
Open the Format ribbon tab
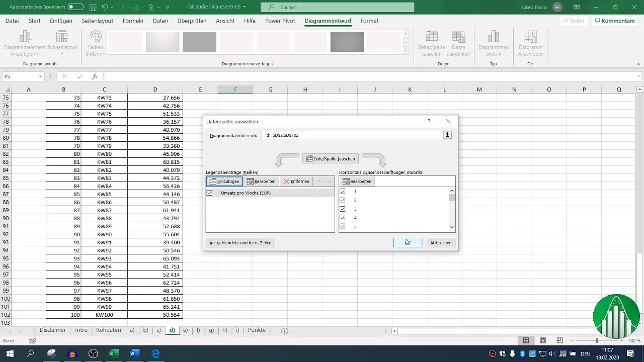(369, 21)
